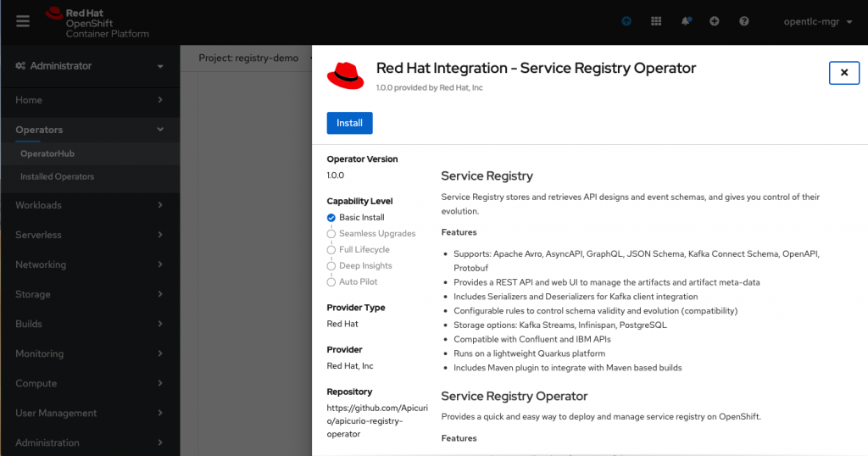Screen dimensions: 868x456
Task: Expand the Workloads navigation section
Action: [90, 205]
